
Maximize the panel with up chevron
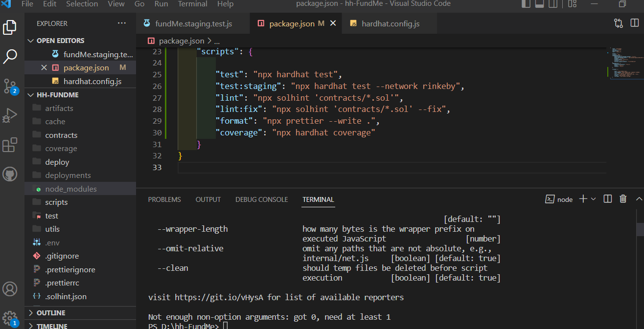(x=639, y=199)
